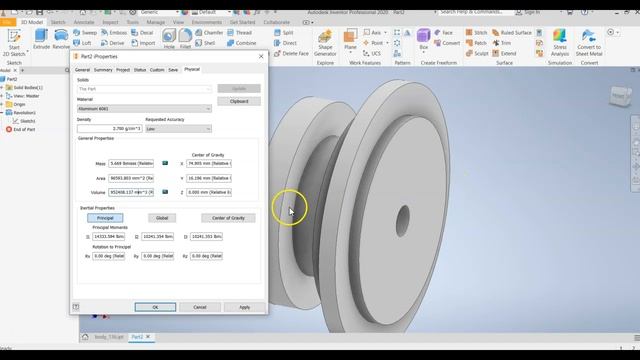The height and width of the screenshot is (360, 640).
Task: Select End of Part in browser
Action: point(20,129)
